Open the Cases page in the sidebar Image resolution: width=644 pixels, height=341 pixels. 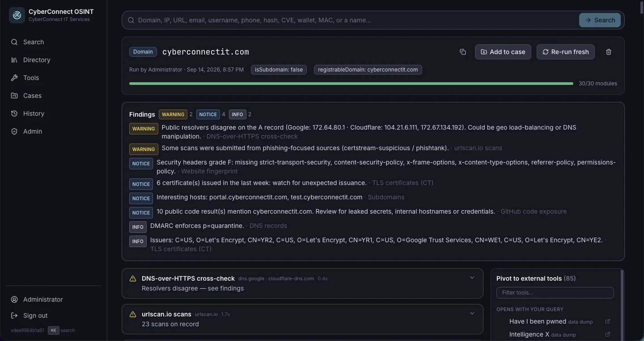click(54, 96)
